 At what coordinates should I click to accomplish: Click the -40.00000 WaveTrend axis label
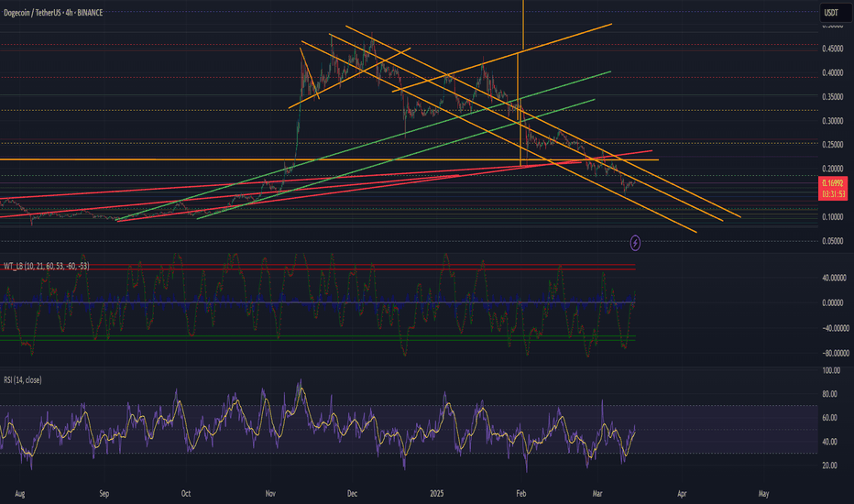click(836, 328)
